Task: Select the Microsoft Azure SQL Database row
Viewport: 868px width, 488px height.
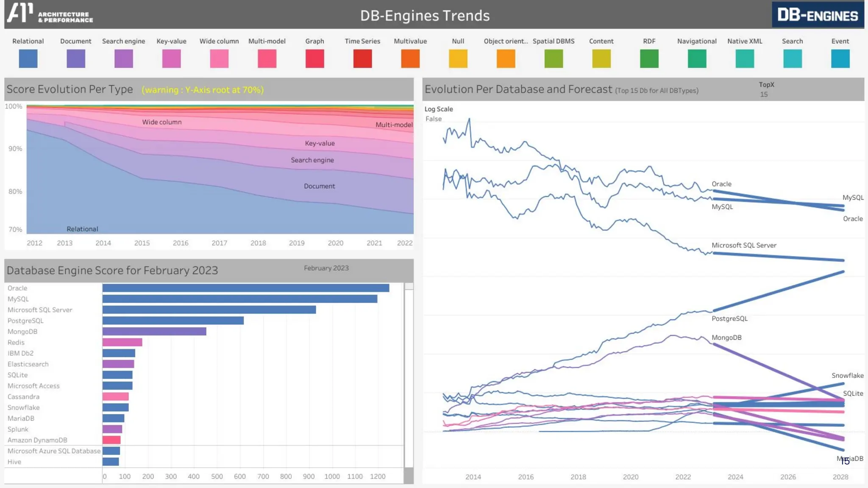Action: coord(54,451)
